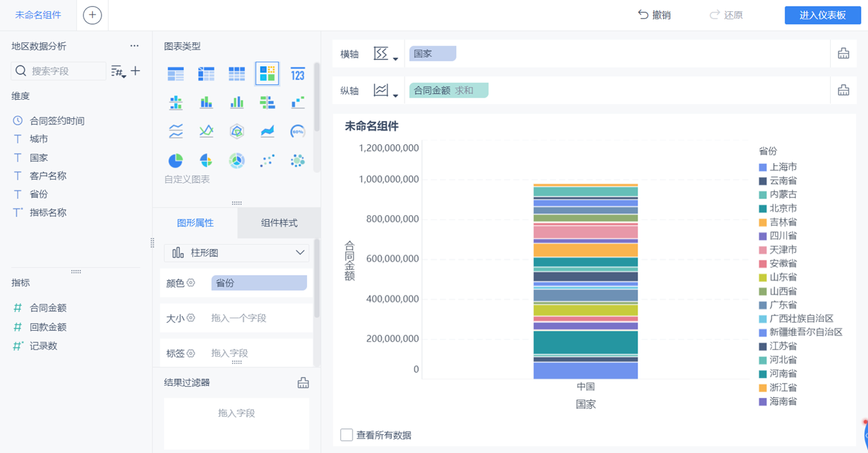Select 记录数 measure field

coord(43,346)
